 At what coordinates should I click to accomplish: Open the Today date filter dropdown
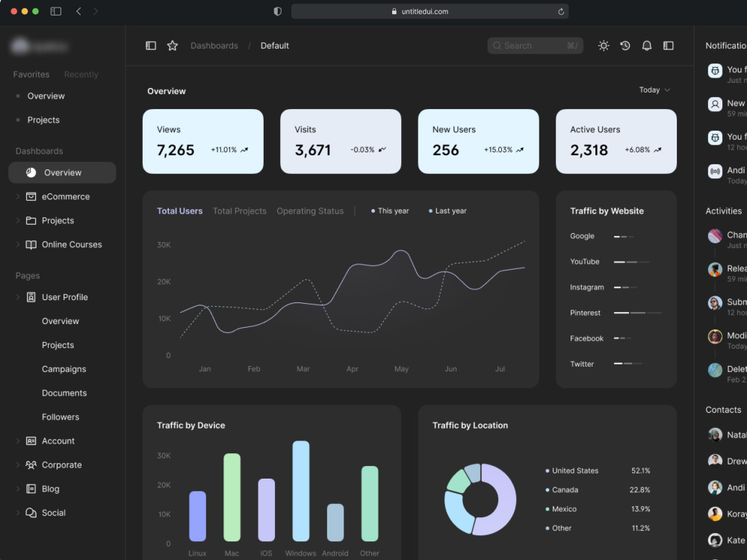654,90
